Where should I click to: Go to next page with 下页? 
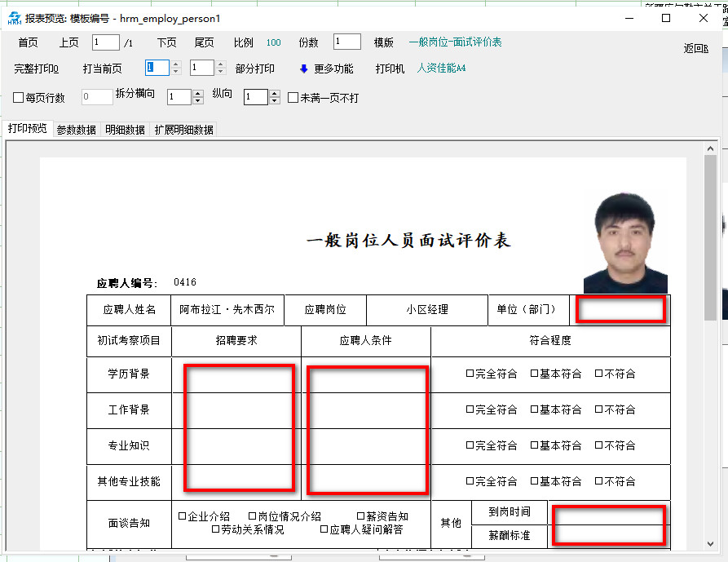tap(166, 42)
